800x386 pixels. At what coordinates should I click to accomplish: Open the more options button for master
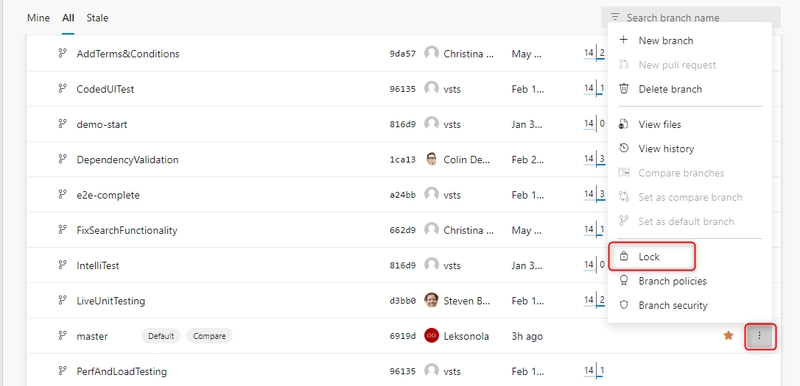click(x=760, y=336)
